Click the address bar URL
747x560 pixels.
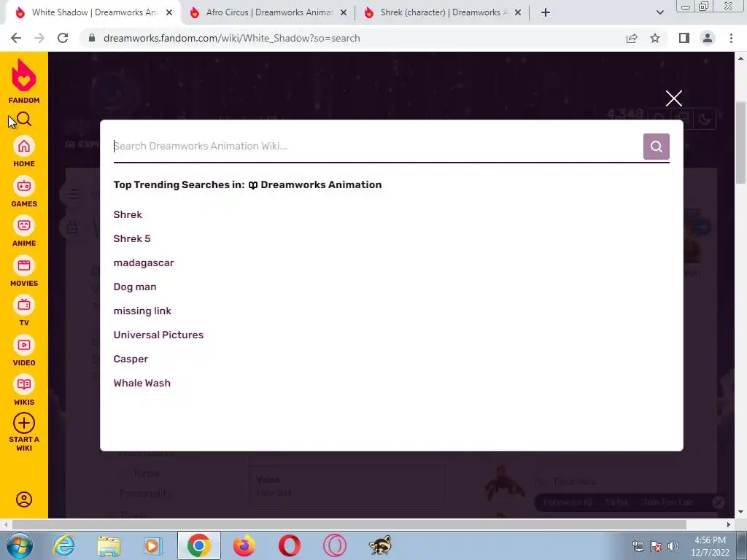pyautogui.click(x=231, y=38)
